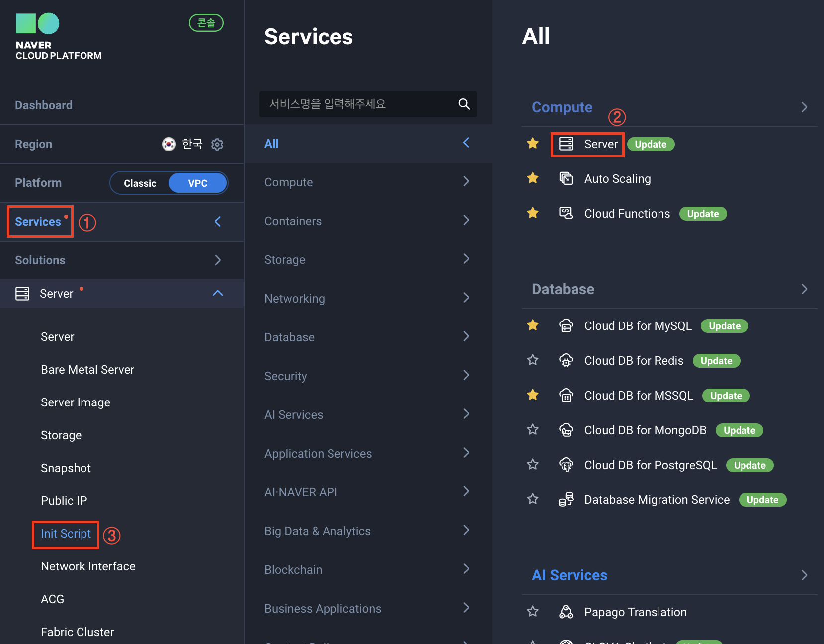Open Server Image page
Viewport: 824px width, 644px height.
point(76,402)
